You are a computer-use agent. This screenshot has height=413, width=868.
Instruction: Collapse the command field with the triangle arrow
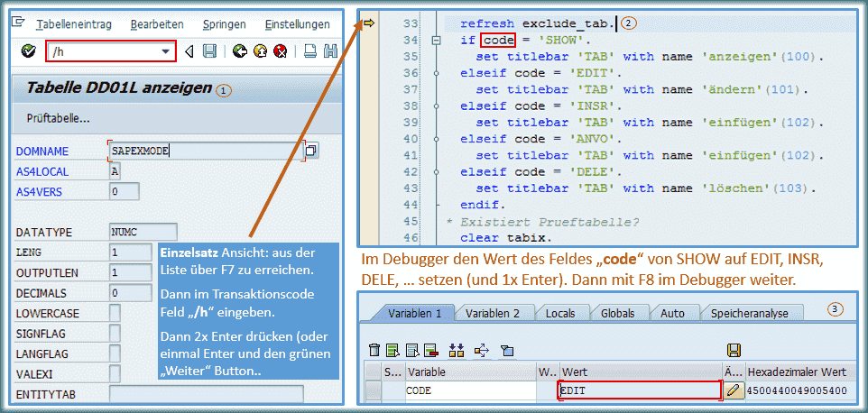[189, 52]
